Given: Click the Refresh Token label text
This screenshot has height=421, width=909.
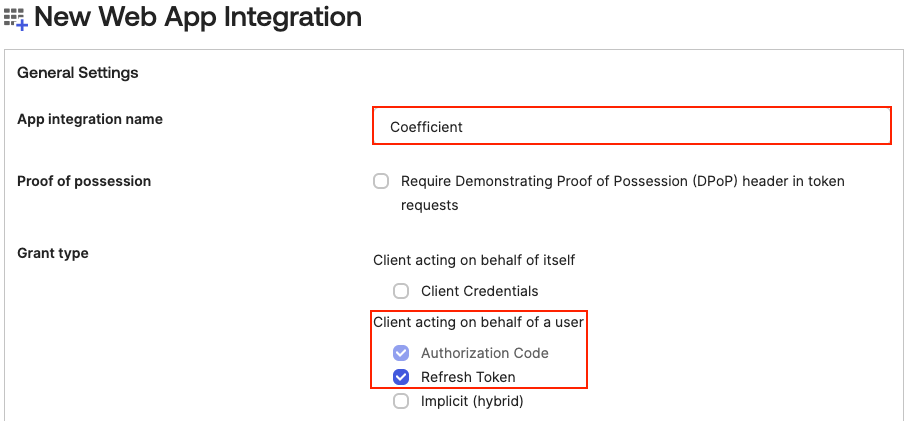Looking at the screenshot, I should [x=468, y=377].
